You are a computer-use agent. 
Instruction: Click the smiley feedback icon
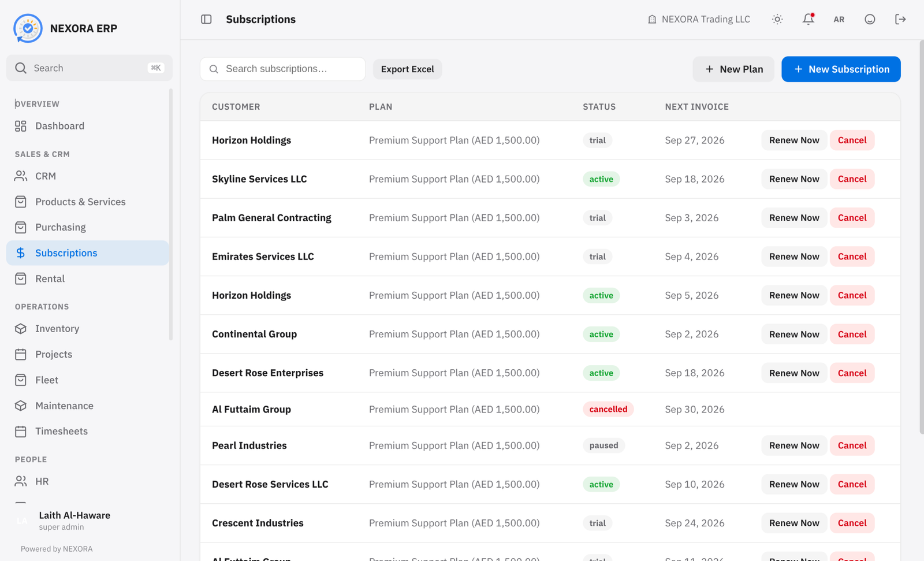(870, 19)
